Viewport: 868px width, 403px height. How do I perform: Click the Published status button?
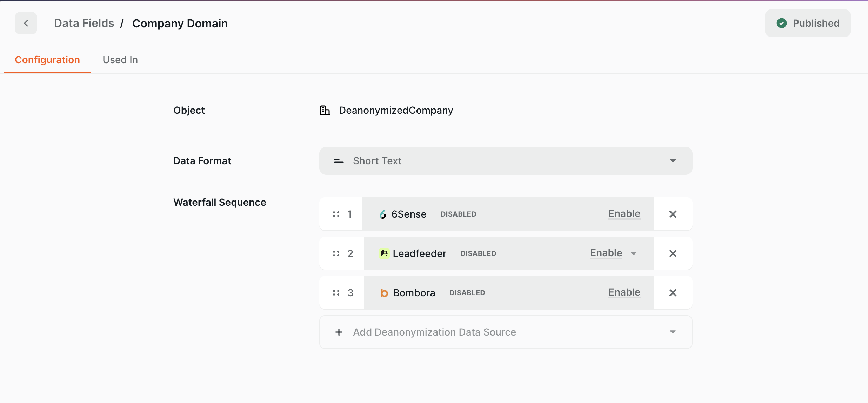808,23
